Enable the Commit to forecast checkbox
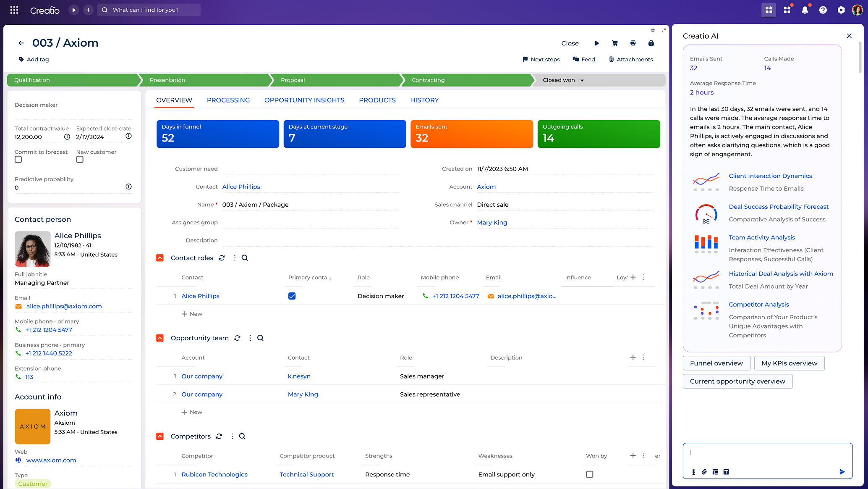Viewport: 868px width, 489px height. [x=18, y=159]
